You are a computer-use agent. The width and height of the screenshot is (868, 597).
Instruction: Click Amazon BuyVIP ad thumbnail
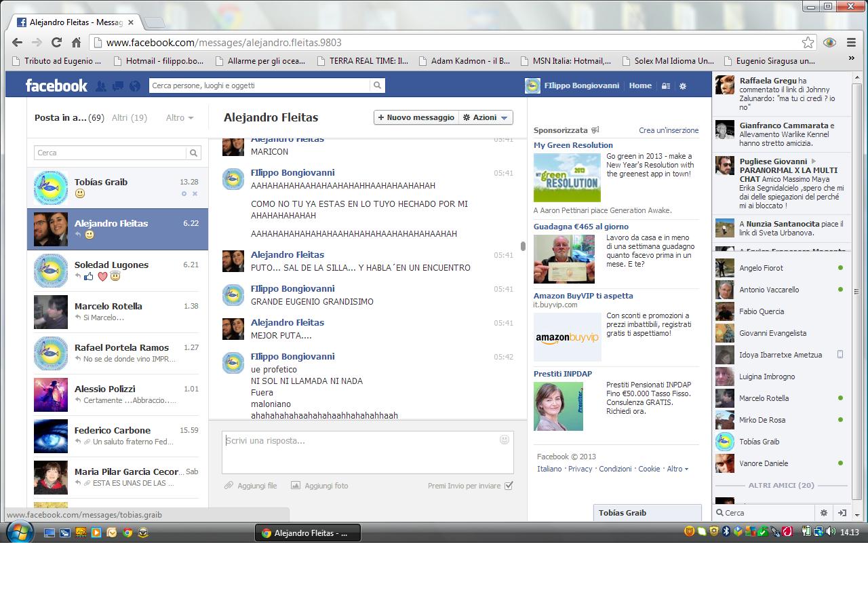pos(568,337)
